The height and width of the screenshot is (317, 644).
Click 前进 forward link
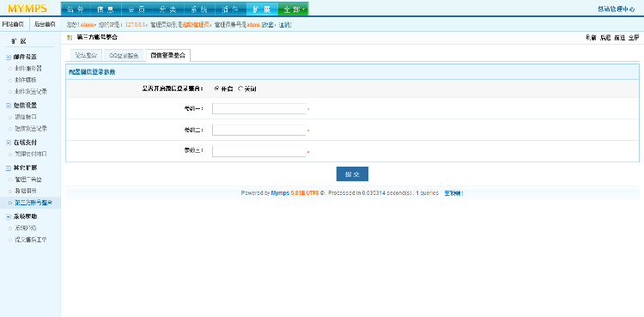point(619,38)
